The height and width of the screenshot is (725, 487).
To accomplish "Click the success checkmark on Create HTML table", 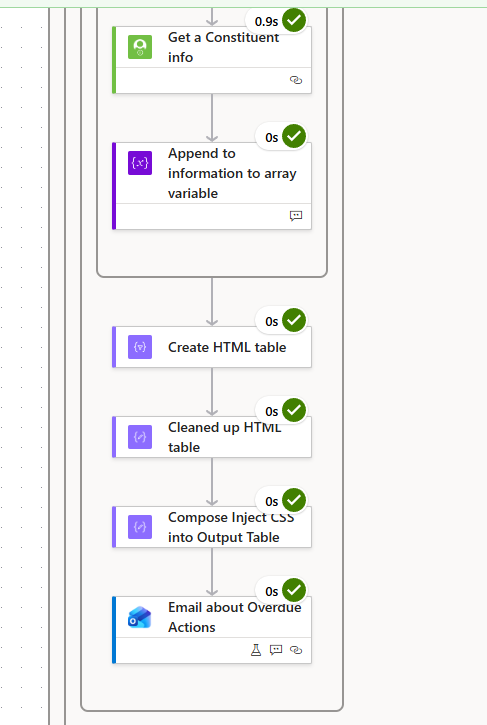I will click(x=294, y=320).
